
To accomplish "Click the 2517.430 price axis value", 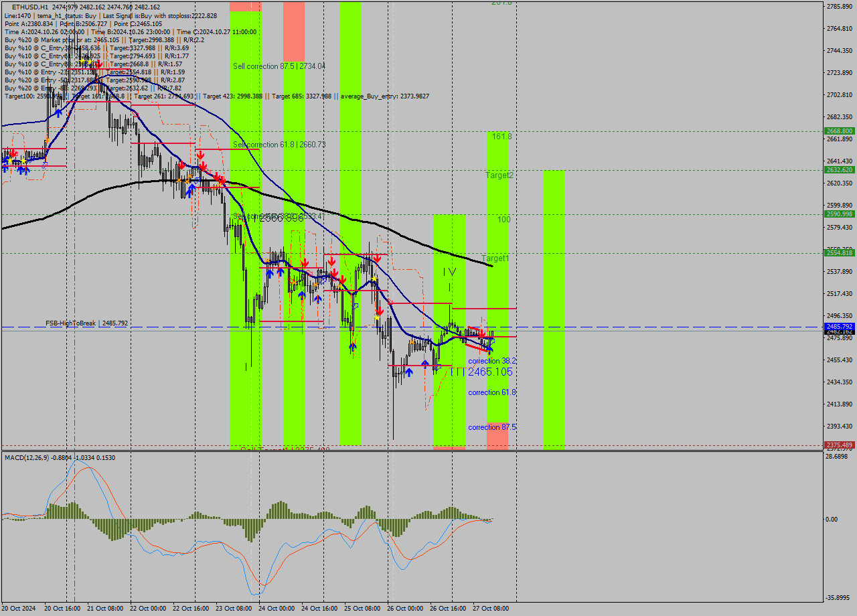I will pyautogui.click(x=840, y=293).
